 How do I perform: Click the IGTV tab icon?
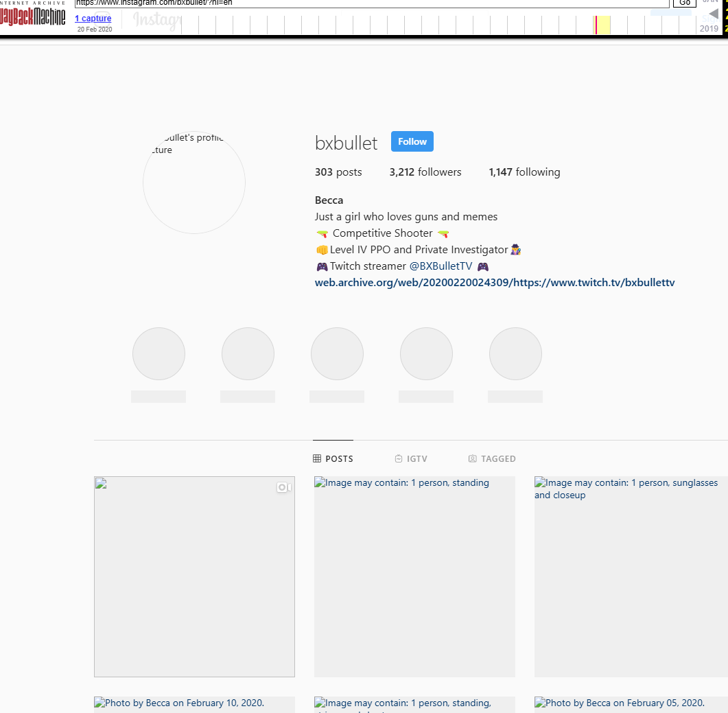tap(399, 458)
